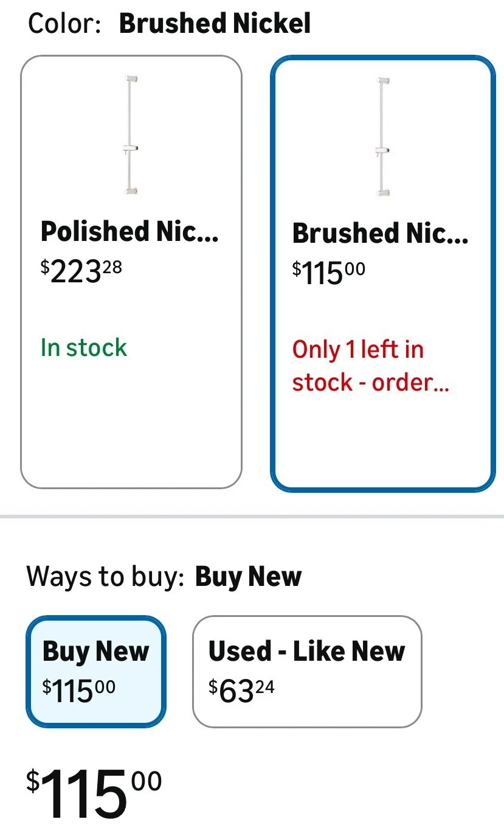
Task: Click the $115.00 price inside Buy New button
Action: coord(78,691)
